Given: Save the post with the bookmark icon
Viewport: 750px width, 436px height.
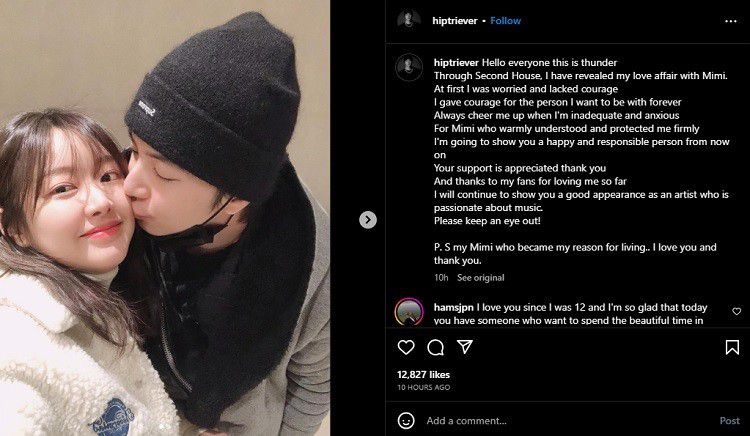Looking at the screenshot, I should (732, 347).
